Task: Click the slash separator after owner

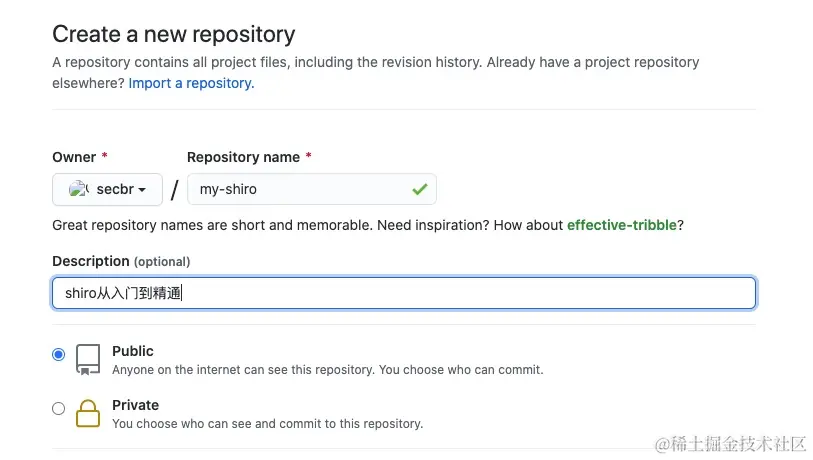Action: [x=174, y=190]
